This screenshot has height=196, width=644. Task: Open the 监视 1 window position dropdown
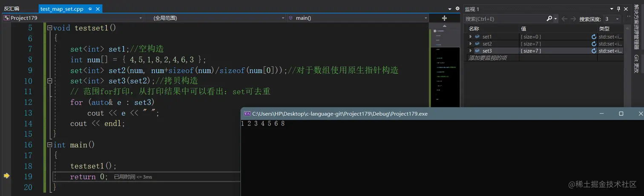(x=612, y=9)
